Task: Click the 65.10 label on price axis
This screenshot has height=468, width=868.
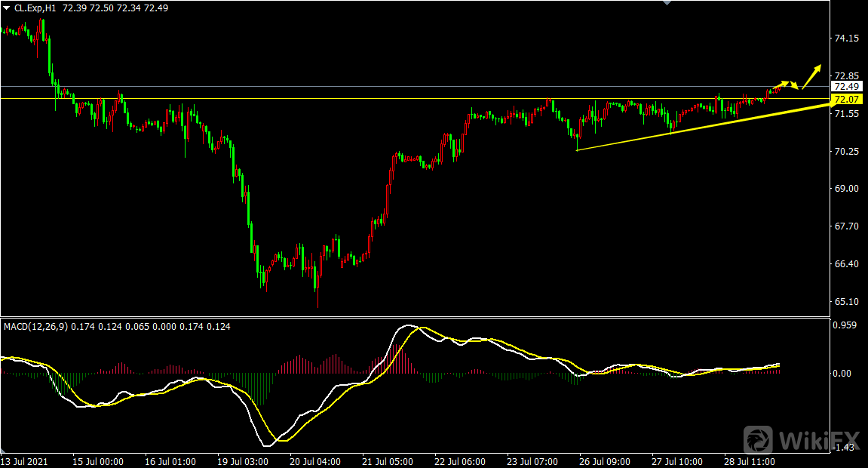Action: click(847, 302)
